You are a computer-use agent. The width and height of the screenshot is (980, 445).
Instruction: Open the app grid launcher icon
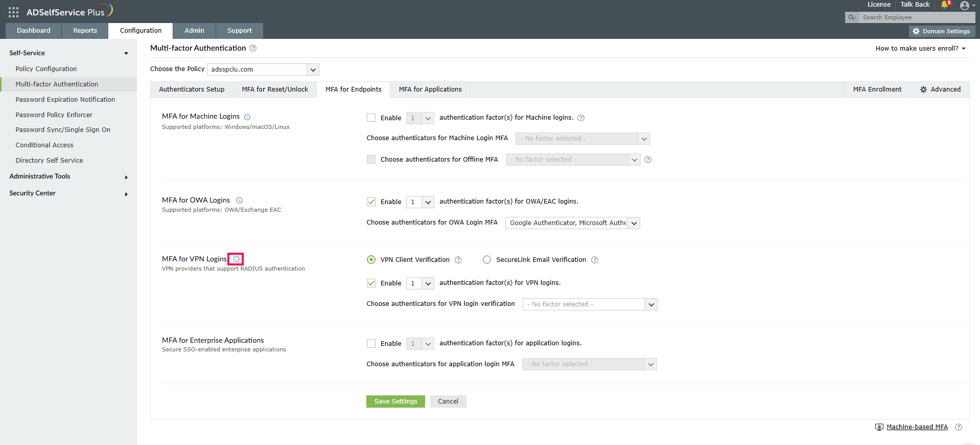[x=14, y=12]
